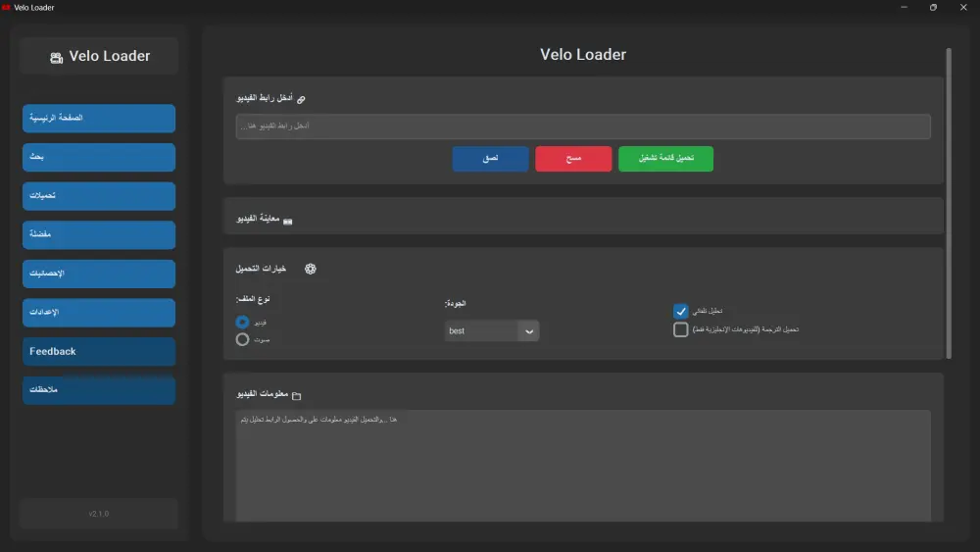The width and height of the screenshot is (980, 552).
Task: Click the نوع الملف file type label
Action: pos(253,299)
